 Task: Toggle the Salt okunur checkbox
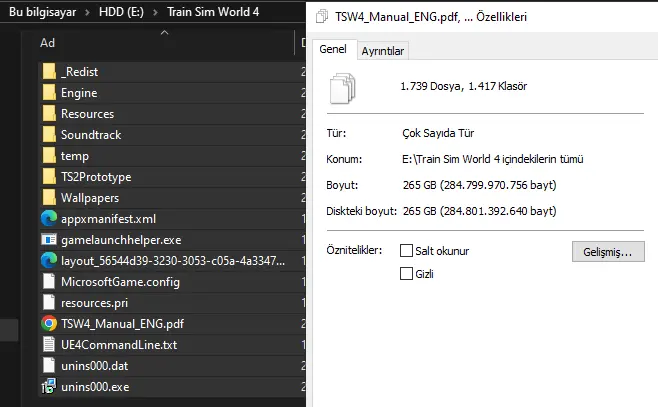[x=406, y=250]
